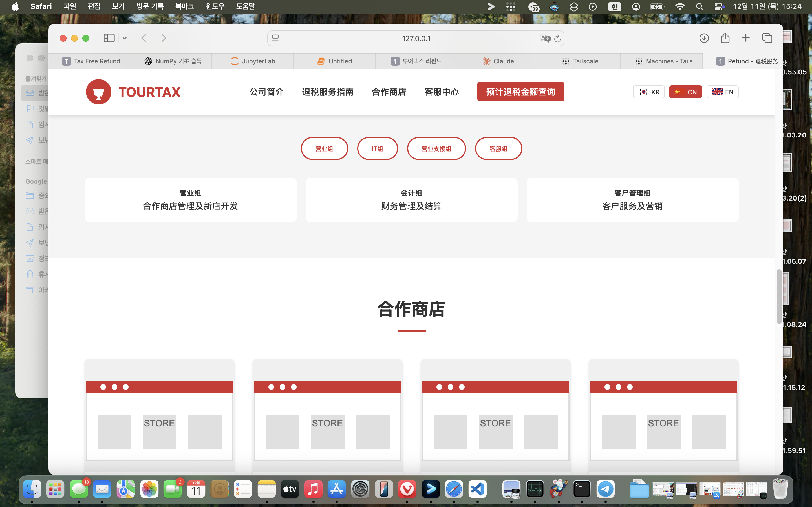Switch language to EN

[722, 92]
